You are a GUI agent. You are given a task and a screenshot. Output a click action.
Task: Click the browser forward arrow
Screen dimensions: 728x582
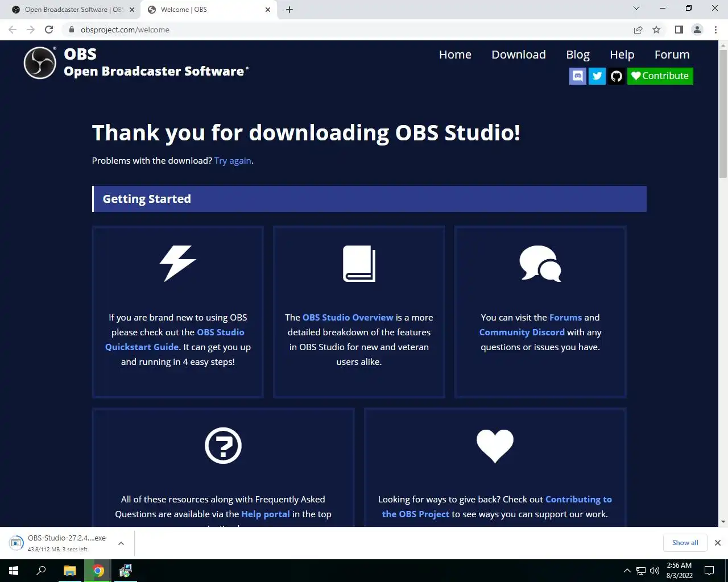click(x=31, y=30)
